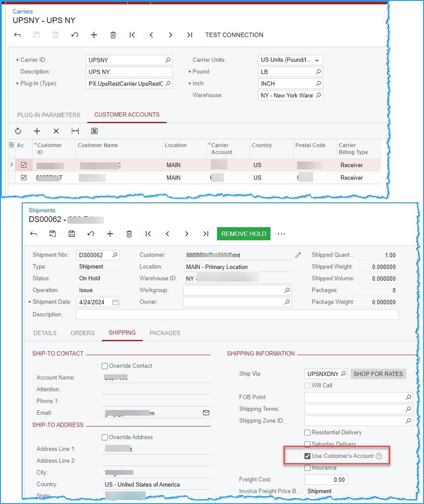The width and height of the screenshot is (424, 504).
Task: Enable Residential Delivery checkbox
Action: tap(307, 433)
